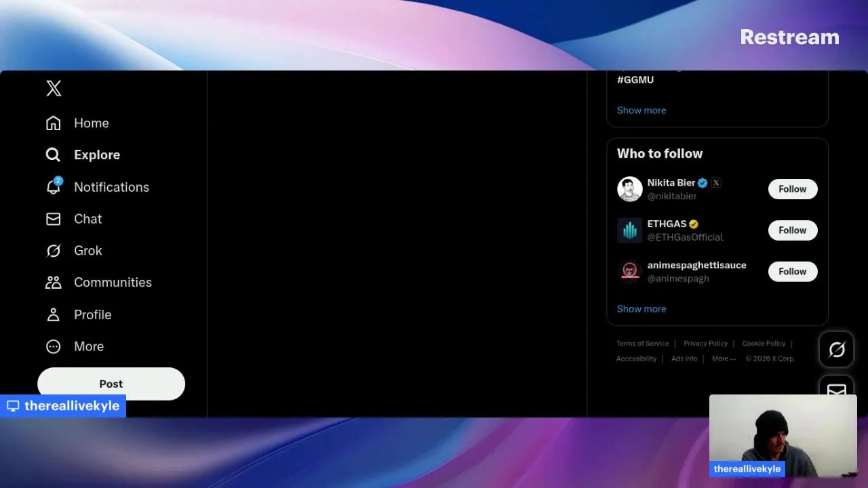The height and width of the screenshot is (488, 868).
Task: Select Notifications menu label
Action: pyautogui.click(x=111, y=187)
